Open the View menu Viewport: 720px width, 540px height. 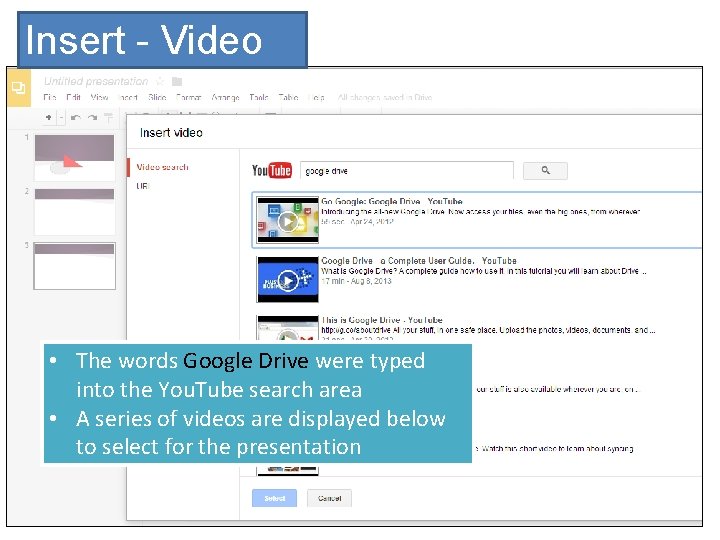(x=99, y=97)
